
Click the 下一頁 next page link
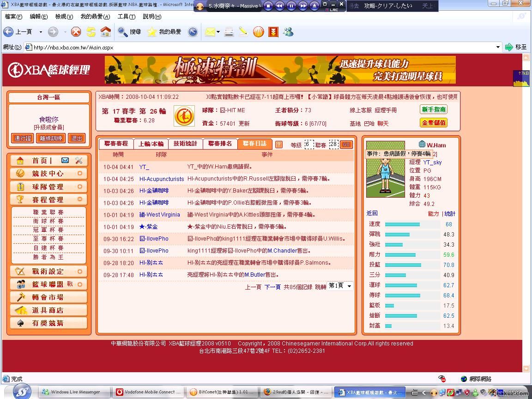(x=272, y=287)
